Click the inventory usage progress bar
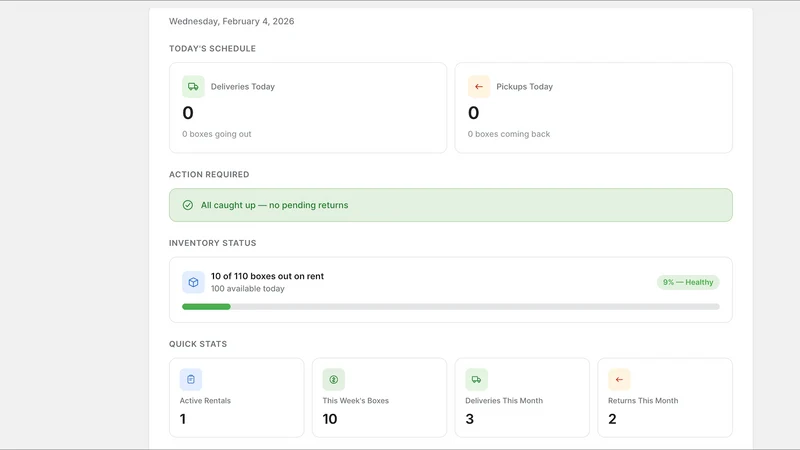Image resolution: width=800 pixels, height=450 pixels. pos(451,307)
